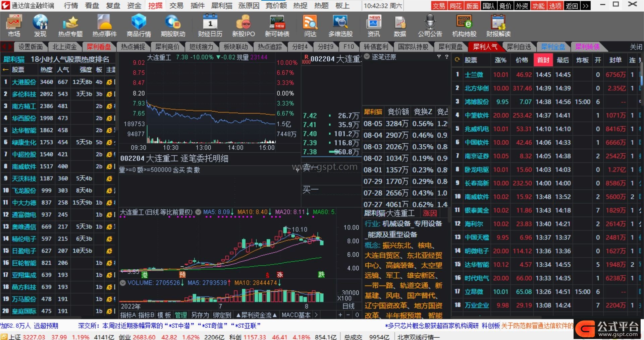Open the 问达 Q&A search icon
Image resolution: width=644 pixels, height=340 pixels.
pyautogui.click(x=310, y=25)
